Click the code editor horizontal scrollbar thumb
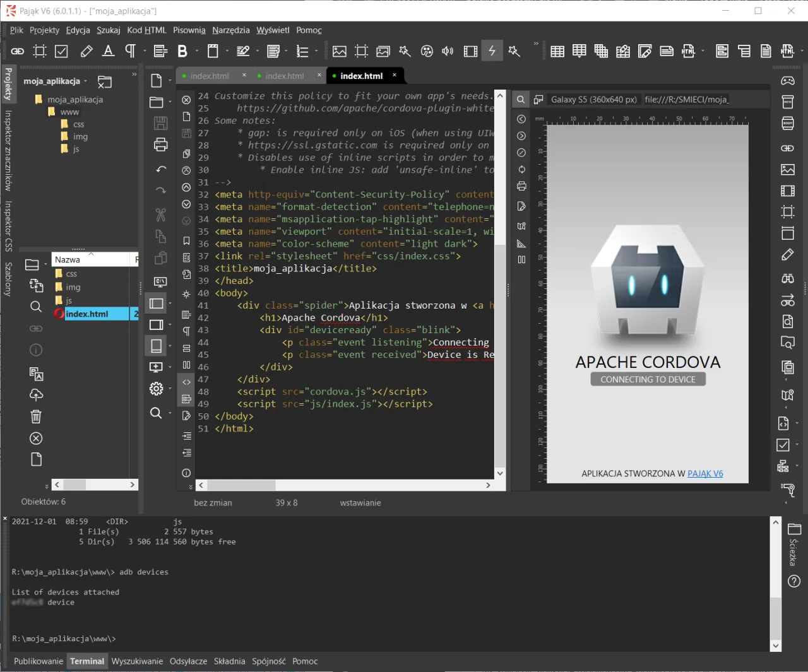The image size is (808, 672). coord(241,485)
